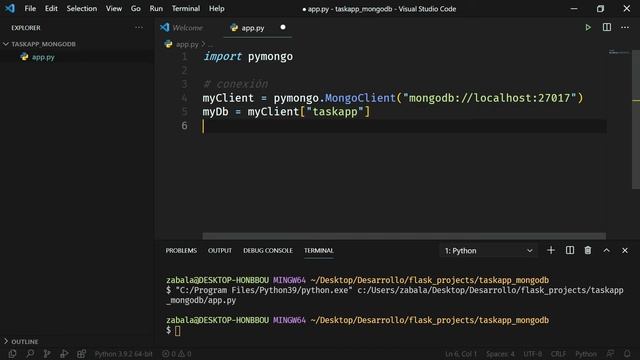The height and width of the screenshot is (360, 640).
Task: Open the Edit menu
Action: click(x=51, y=8)
